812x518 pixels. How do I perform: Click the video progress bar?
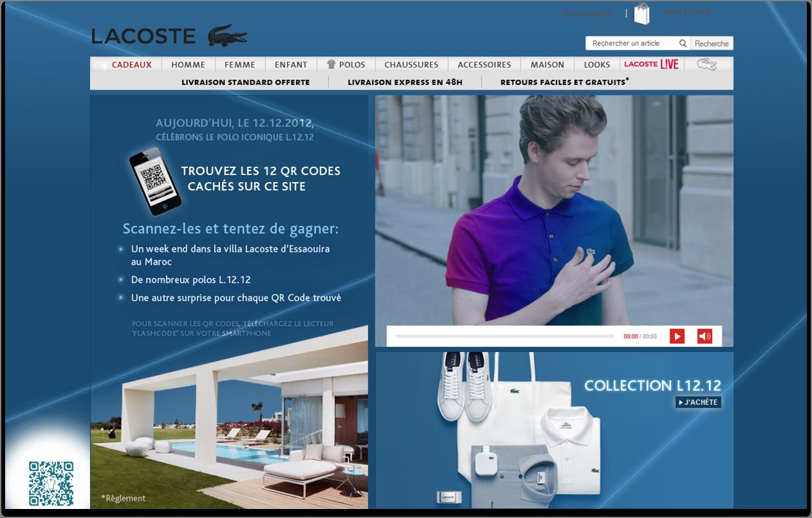point(505,336)
